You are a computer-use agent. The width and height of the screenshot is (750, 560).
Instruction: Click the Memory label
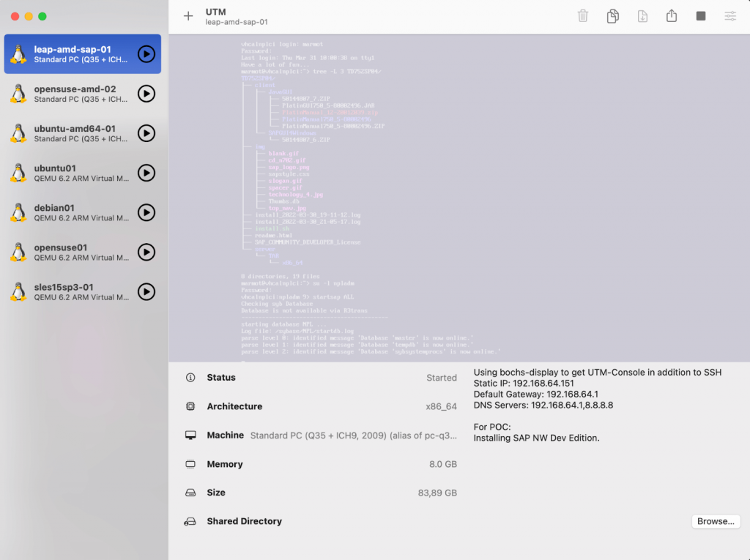[x=225, y=464]
